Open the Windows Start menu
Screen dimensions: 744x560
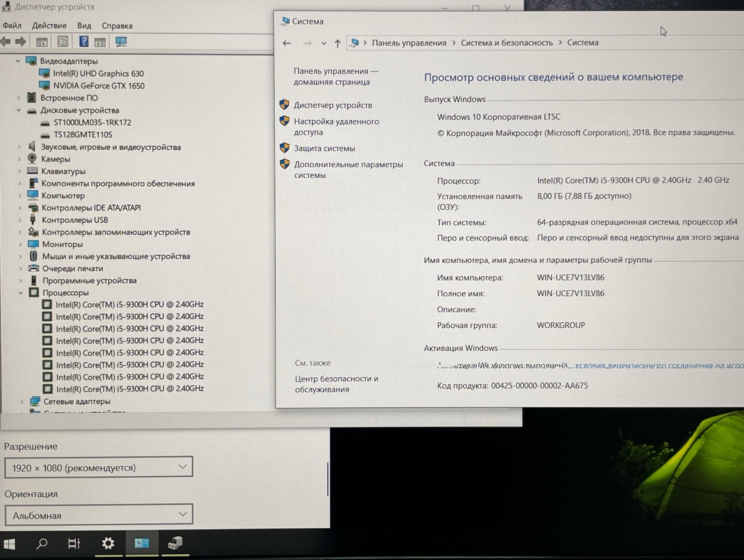click(9, 544)
